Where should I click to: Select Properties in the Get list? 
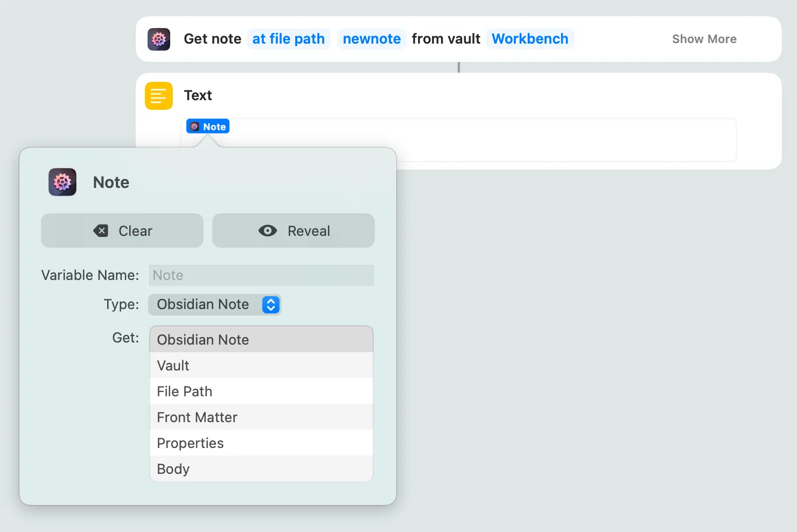tap(261, 443)
